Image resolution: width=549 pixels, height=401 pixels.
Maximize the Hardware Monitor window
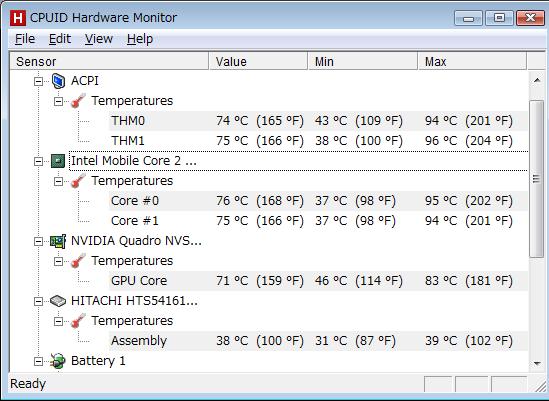(x=499, y=18)
